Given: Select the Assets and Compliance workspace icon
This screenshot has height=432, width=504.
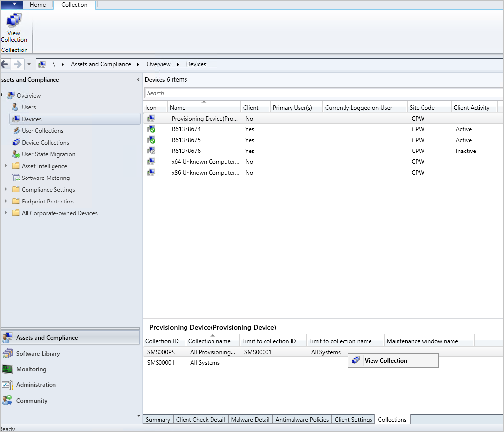Looking at the screenshot, I should coord(9,337).
